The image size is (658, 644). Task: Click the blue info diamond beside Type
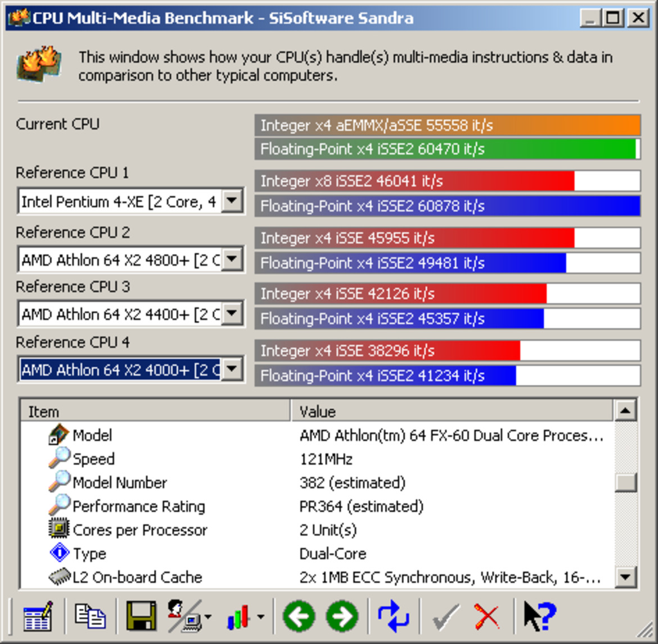(x=60, y=552)
